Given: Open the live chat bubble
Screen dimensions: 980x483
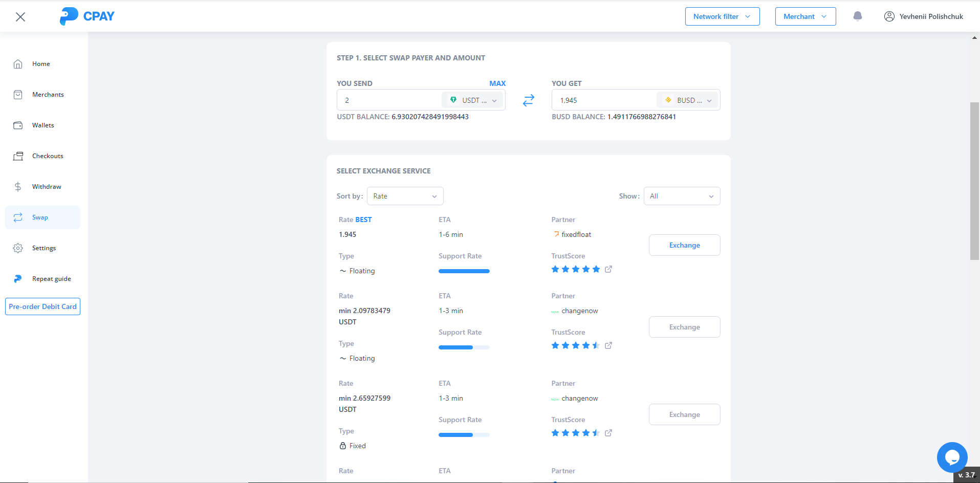Looking at the screenshot, I should (951, 457).
